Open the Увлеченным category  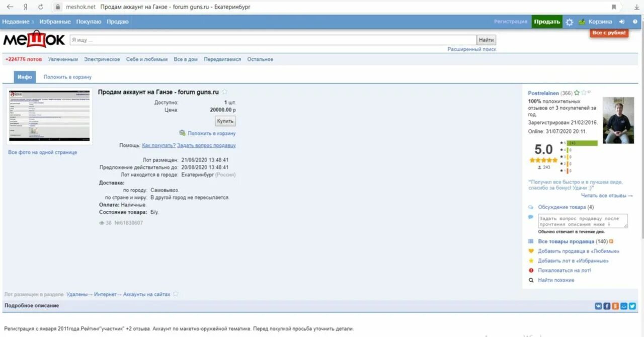click(x=63, y=59)
